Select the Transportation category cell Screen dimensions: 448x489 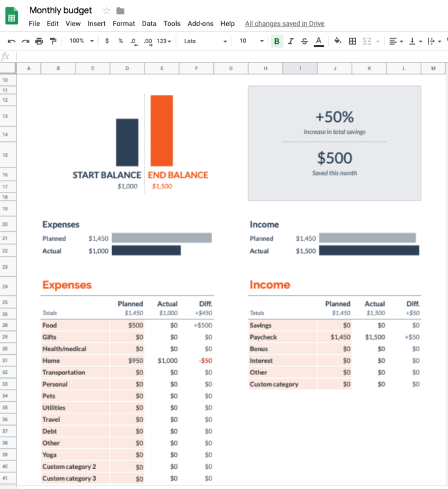pyautogui.click(x=75, y=373)
